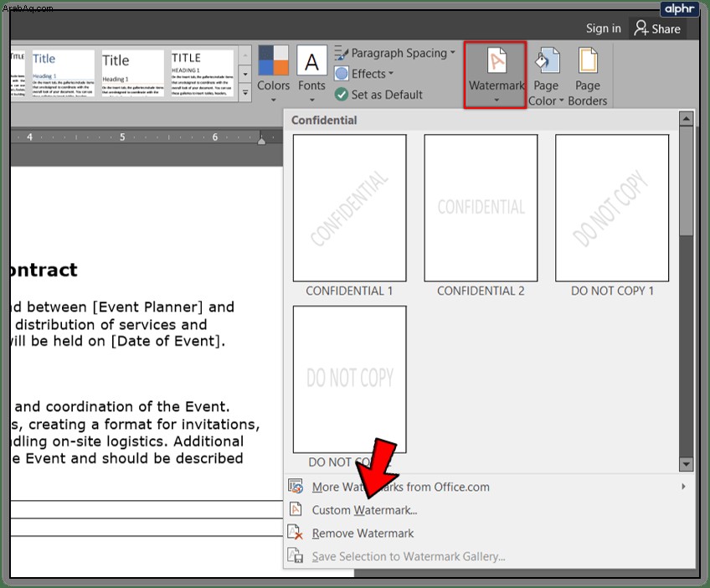The image size is (710, 588).
Task: Click the Remove Watermark icon
Action: (296, 533)
